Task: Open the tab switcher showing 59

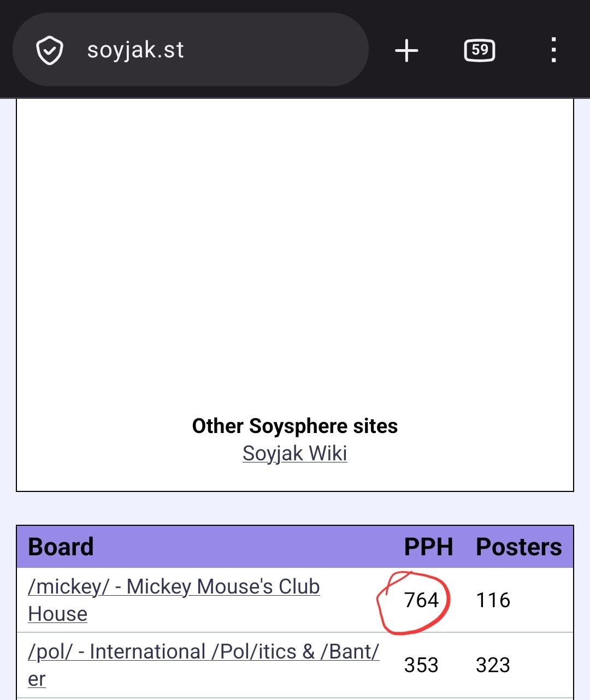Action: [x=480, y=51]
